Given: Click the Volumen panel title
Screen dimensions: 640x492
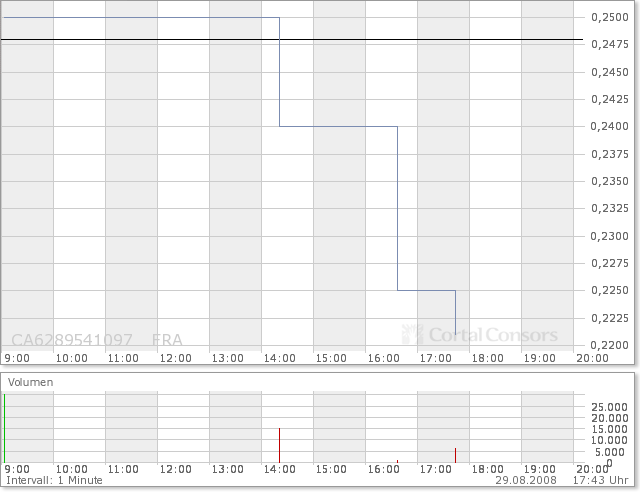Looking at the screenshot, I should click(31, 383).
